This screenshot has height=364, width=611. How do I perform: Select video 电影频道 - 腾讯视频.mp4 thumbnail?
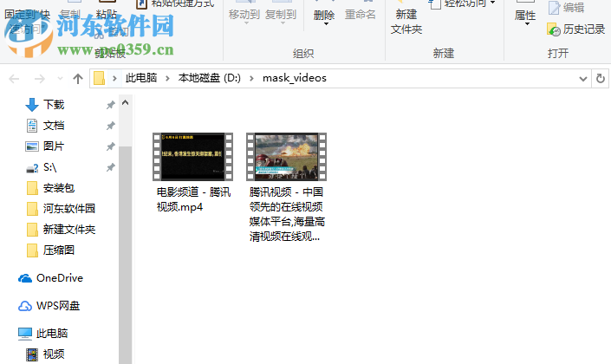click(193, 157)
